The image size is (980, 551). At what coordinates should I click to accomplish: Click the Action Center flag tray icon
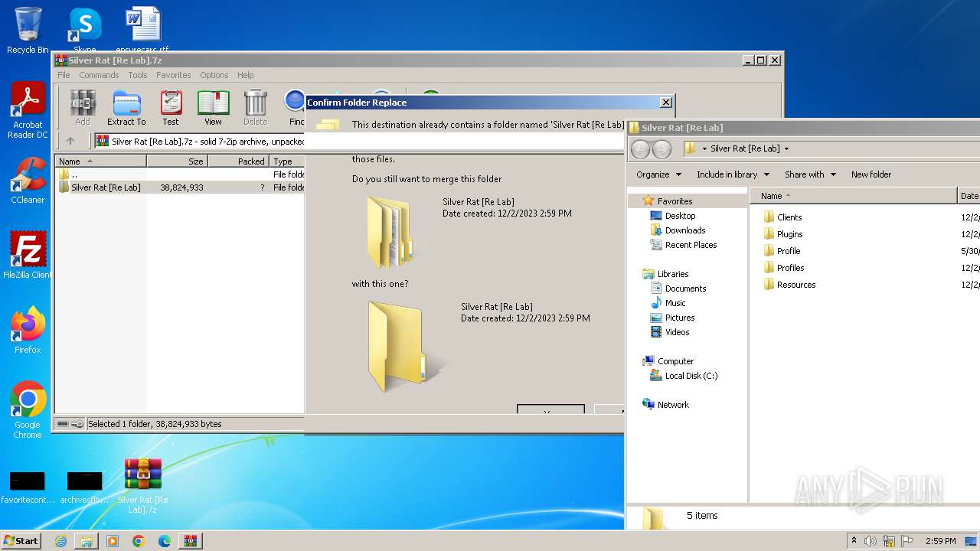907,541
